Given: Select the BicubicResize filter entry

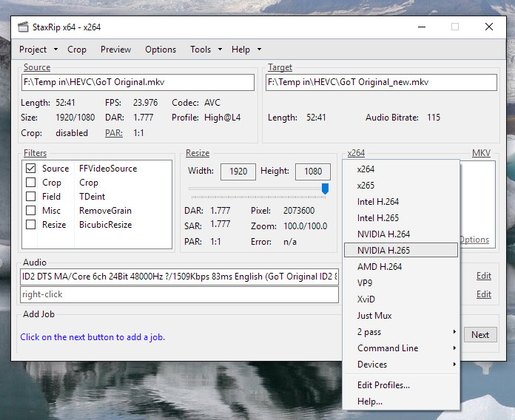Looking at the screenshot, I should 105,225.
